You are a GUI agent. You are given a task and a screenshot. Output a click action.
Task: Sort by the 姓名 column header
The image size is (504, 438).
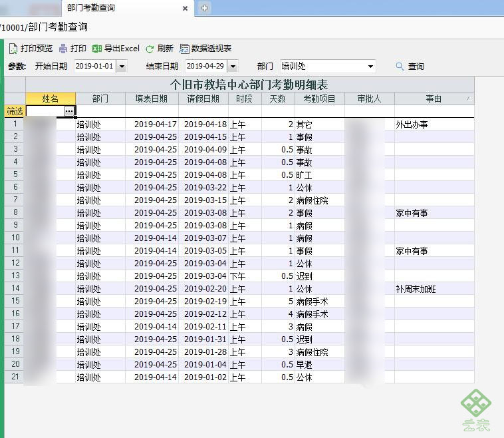point(51,99)
